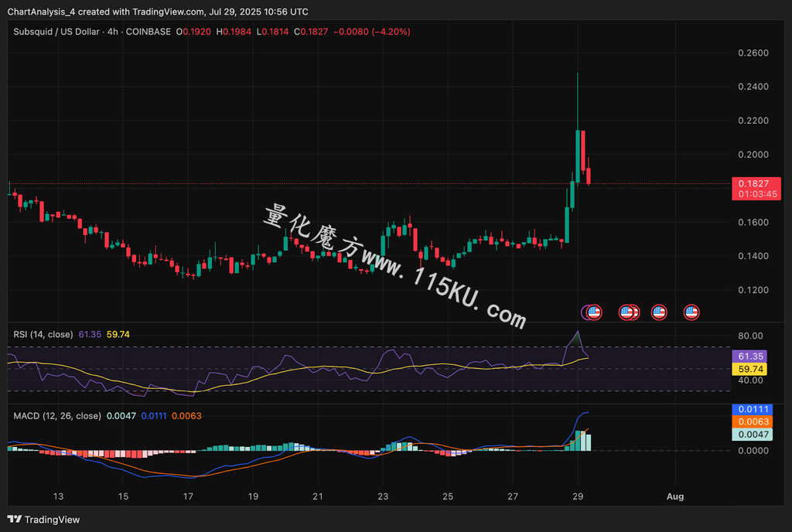Click the orange 0.0063 value in MACD legend
The height and width of the screenshot is (532, 792).
click(186, 416)
